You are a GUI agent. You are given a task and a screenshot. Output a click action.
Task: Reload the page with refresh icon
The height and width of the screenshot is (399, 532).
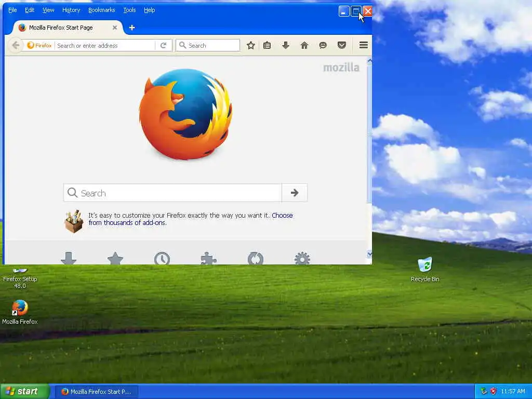163,45
